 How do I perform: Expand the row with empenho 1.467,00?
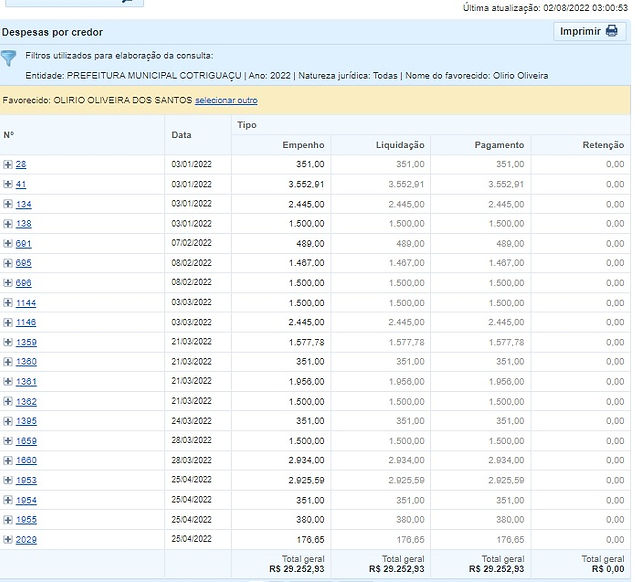pos(7,263)
